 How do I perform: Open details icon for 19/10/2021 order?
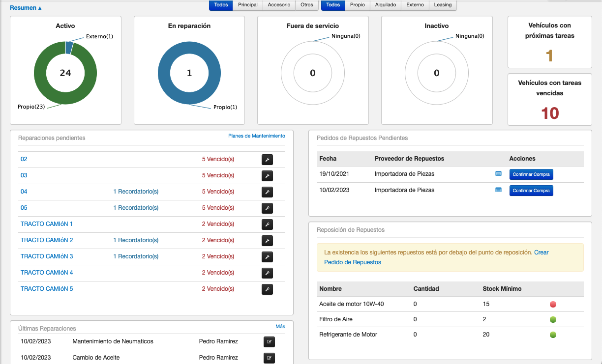click(x=498, y=174)
